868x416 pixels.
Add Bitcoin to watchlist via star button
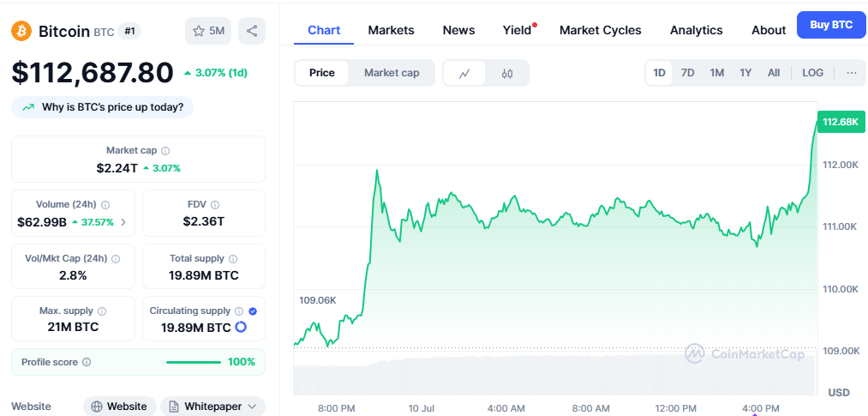[x=208, y=31]
